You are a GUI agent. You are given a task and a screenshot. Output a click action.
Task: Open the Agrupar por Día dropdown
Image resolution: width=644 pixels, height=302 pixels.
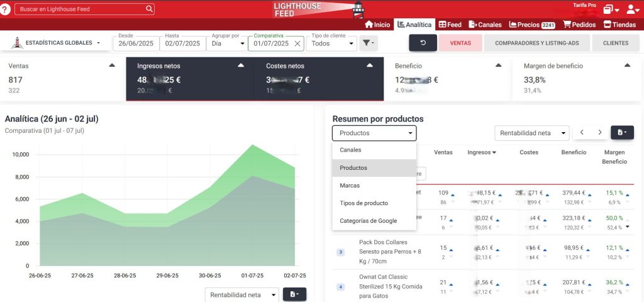click(x=226, y=43)
